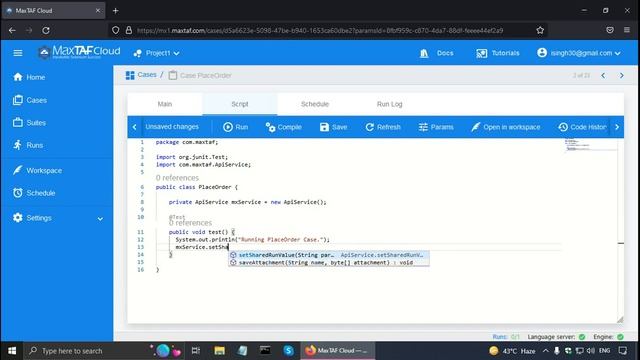640x360 pixels.
Task: Open the hamburger navigation menu
Action: tap(18, 53)
